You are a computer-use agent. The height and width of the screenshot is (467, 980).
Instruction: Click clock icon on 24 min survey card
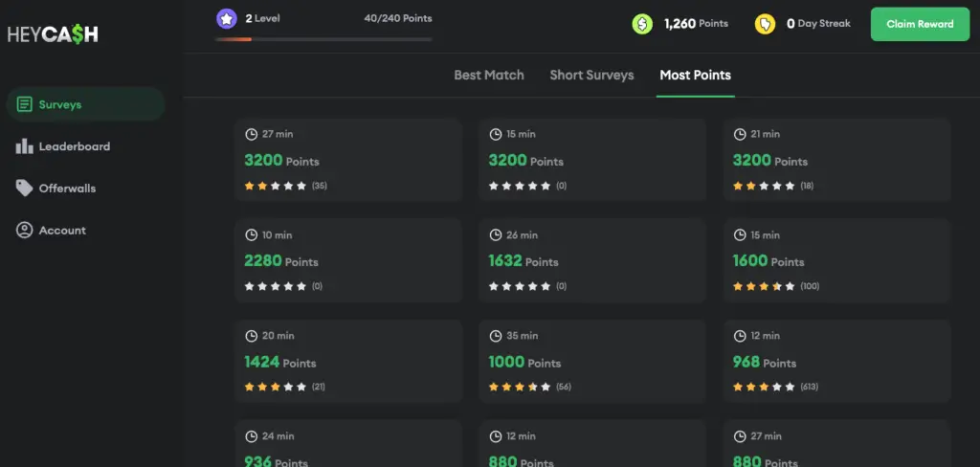pos(251,436)
